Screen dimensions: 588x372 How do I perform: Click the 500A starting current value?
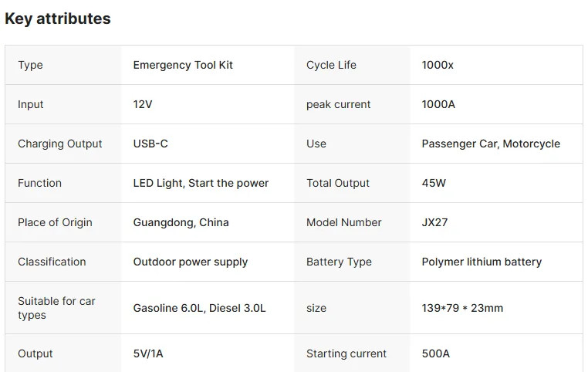(x=435, y=353)
